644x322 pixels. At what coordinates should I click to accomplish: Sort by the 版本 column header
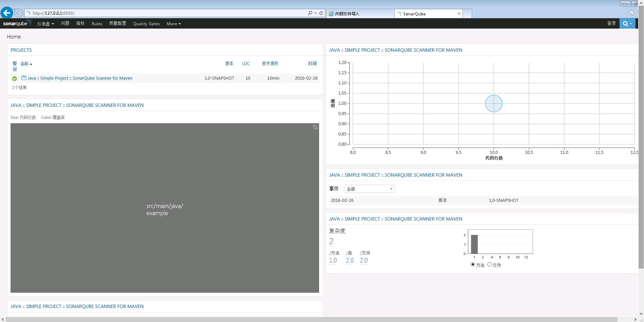[x=229, y=63]
